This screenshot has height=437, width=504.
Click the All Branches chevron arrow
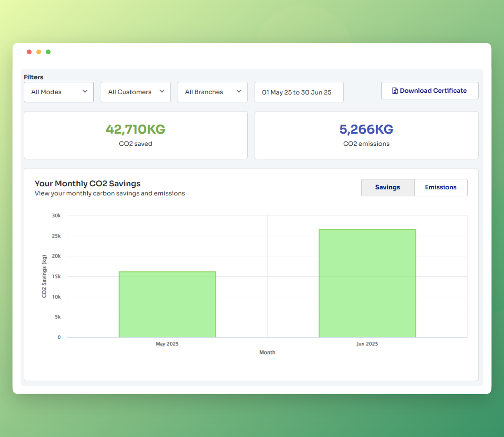(x=239, y=91)
